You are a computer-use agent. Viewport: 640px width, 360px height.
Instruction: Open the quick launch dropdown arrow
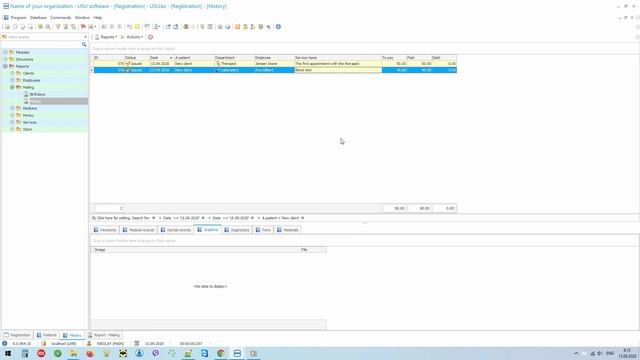click(x=85, y=37)
